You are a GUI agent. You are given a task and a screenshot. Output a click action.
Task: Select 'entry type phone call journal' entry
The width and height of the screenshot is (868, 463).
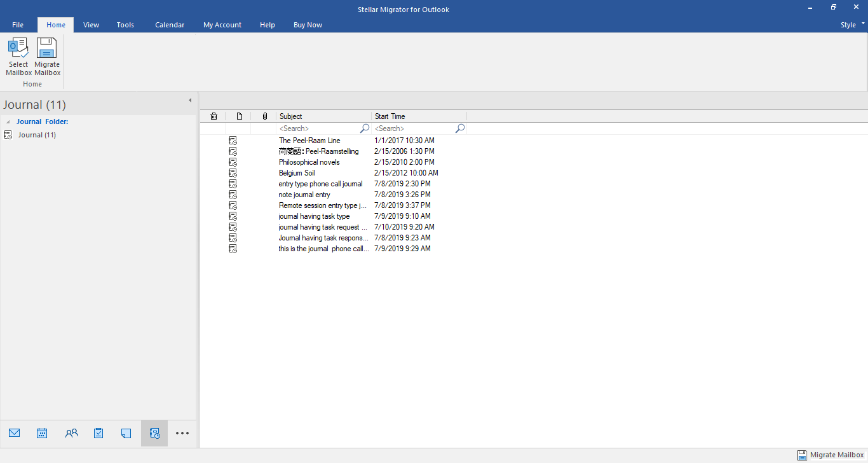tap(321, 184)
